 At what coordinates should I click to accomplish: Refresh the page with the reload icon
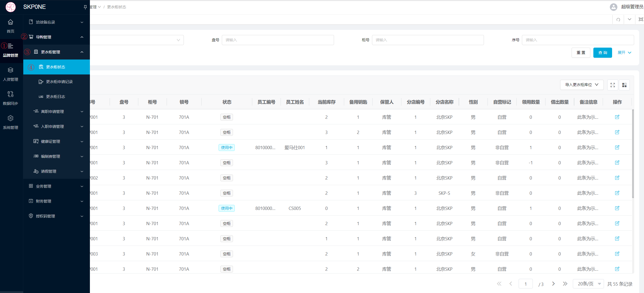click(x=618, y=19)
